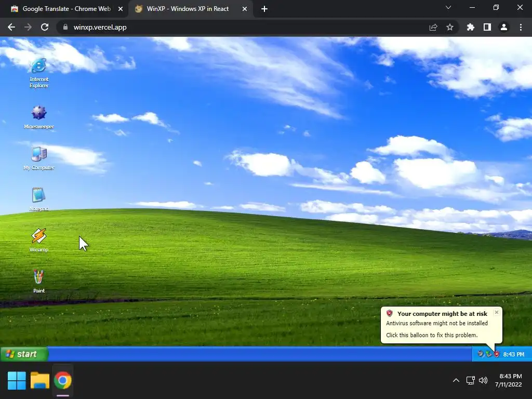Share this page via the share icon
The height and width of the screenshot is (399, 532).
point(433,27)
